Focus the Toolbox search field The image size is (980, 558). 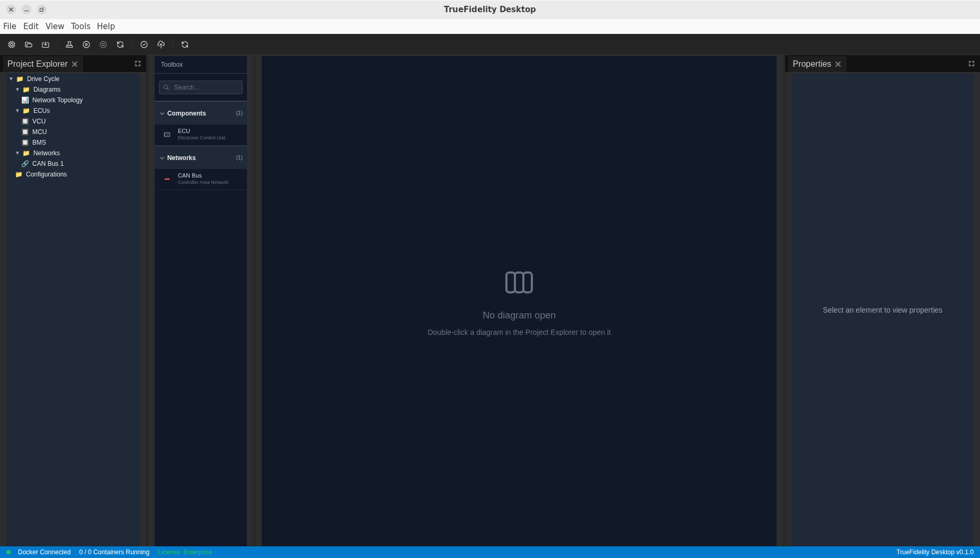(201, 87)
